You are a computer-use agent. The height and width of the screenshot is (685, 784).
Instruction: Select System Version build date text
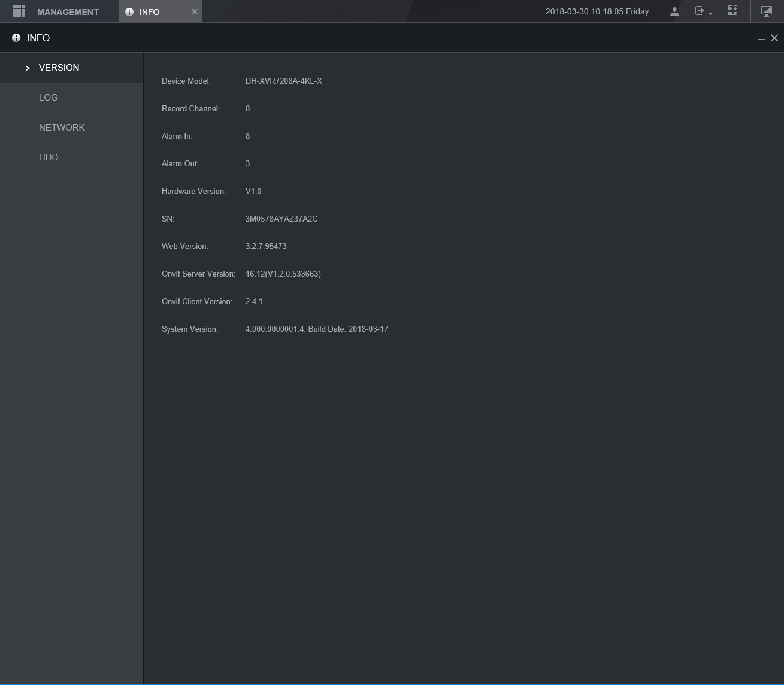[348, 329]
